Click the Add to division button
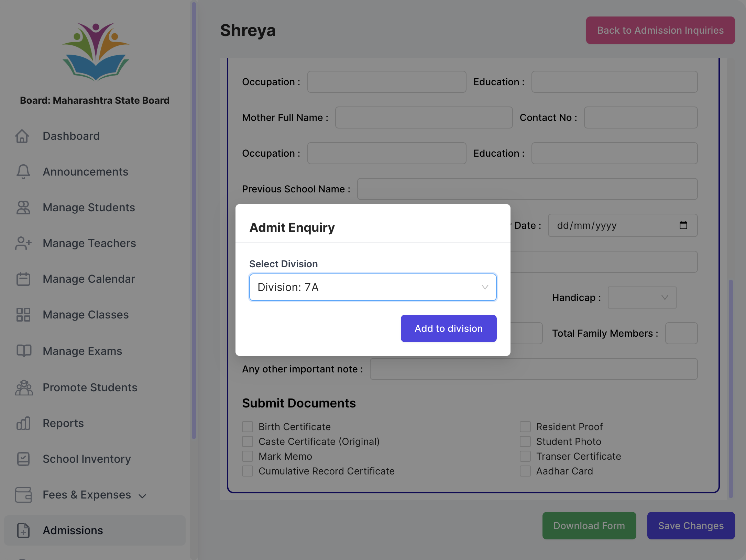This screenshot has height=560, width=746. pos(449,328)
